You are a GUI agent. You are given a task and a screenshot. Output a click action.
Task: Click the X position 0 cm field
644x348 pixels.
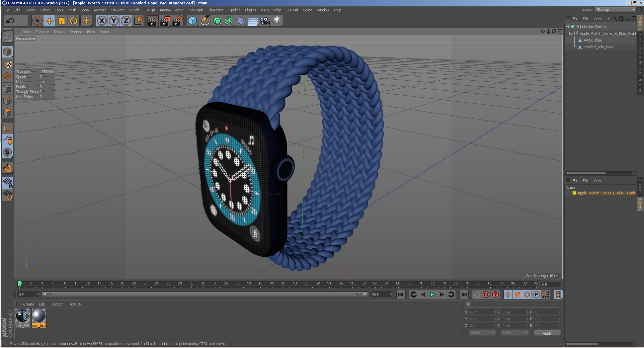(x=483, y=312)
